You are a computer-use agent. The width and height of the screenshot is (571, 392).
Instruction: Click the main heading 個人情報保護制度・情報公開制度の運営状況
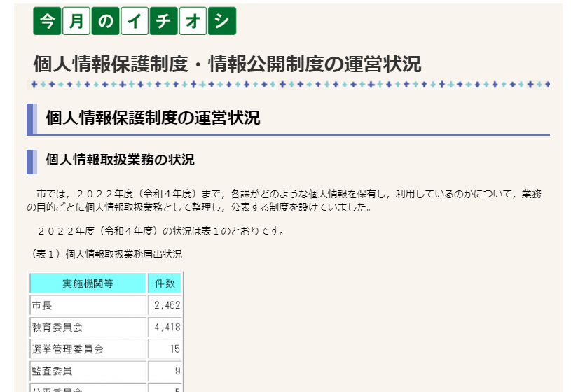point(227,64)
